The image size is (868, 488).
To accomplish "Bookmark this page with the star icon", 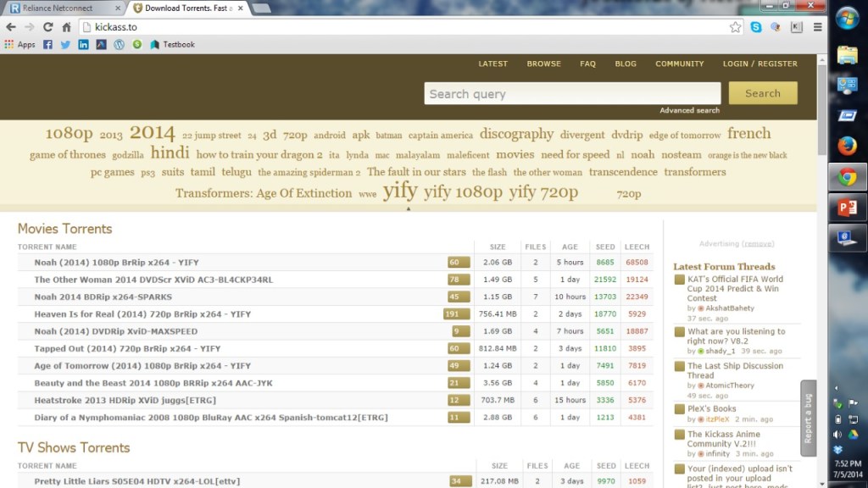I will pos(735,27).
